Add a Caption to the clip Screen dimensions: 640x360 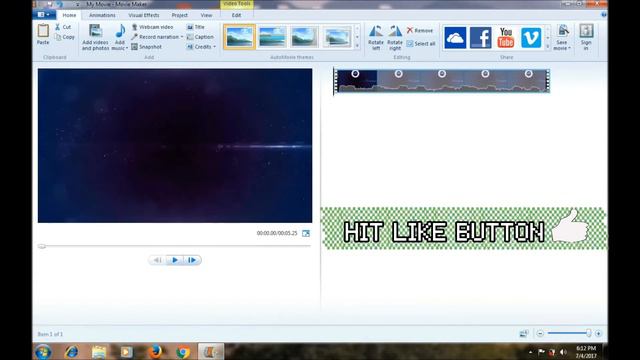(200, 37)
